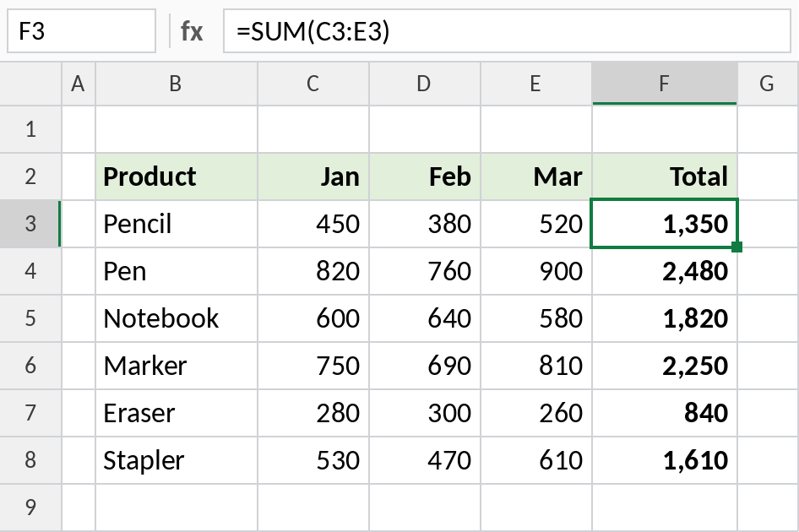This screenshot has width=799, height=532.
Task: Select Marker's Feb value 690
Action: click(x=425, y=366)
